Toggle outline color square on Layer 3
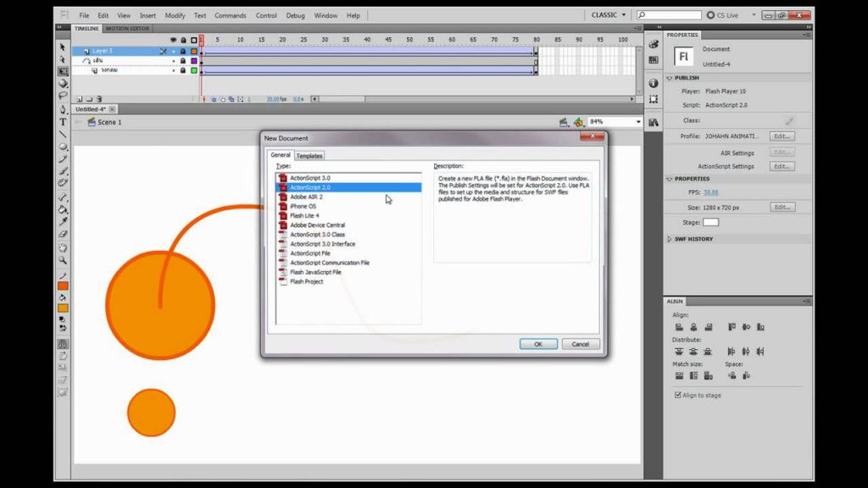Image resolution: width=868 pixels, height=488 pixels. pos(194,51)
